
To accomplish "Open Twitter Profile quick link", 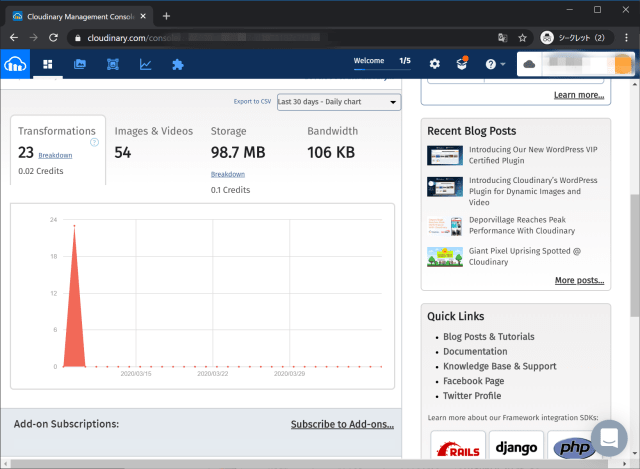I will click(472, 396).
